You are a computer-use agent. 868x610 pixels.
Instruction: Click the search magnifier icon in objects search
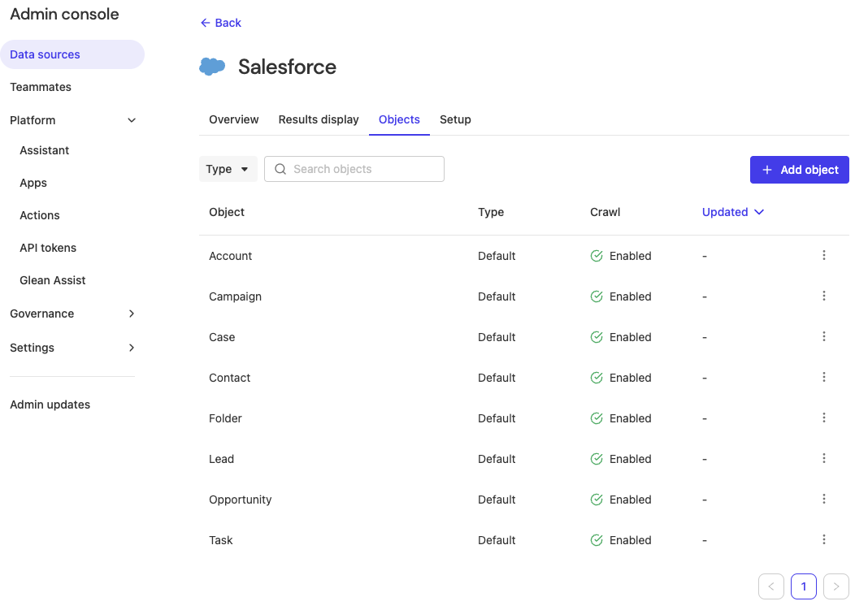280,168
